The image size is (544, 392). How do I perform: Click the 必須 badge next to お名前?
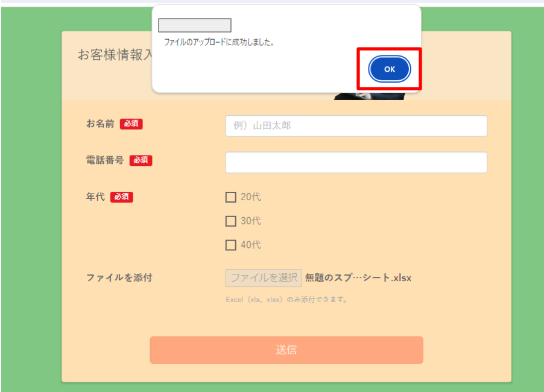point(131,124)
